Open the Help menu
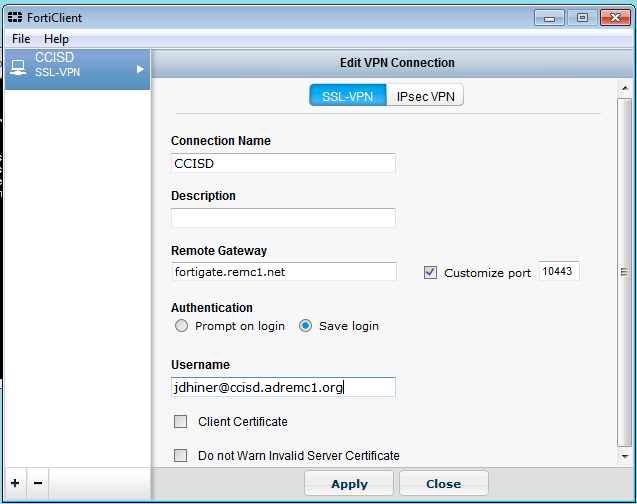This screenshot has height=504, width=637. click(x=56, y=39)
